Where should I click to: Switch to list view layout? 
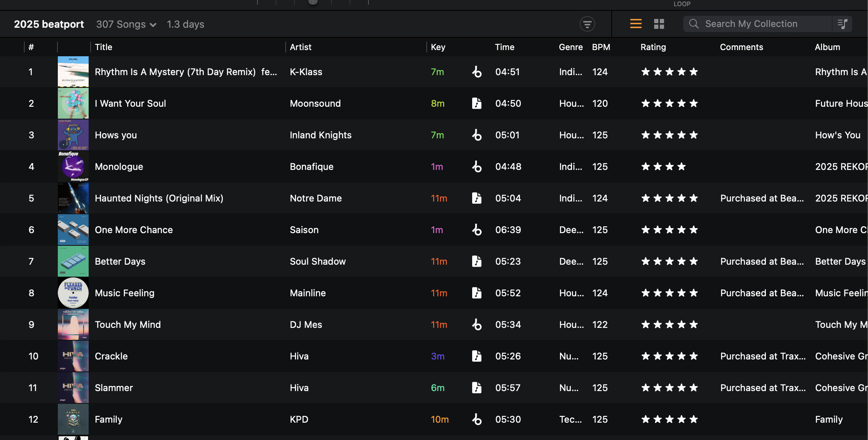[x=636, y=24]
